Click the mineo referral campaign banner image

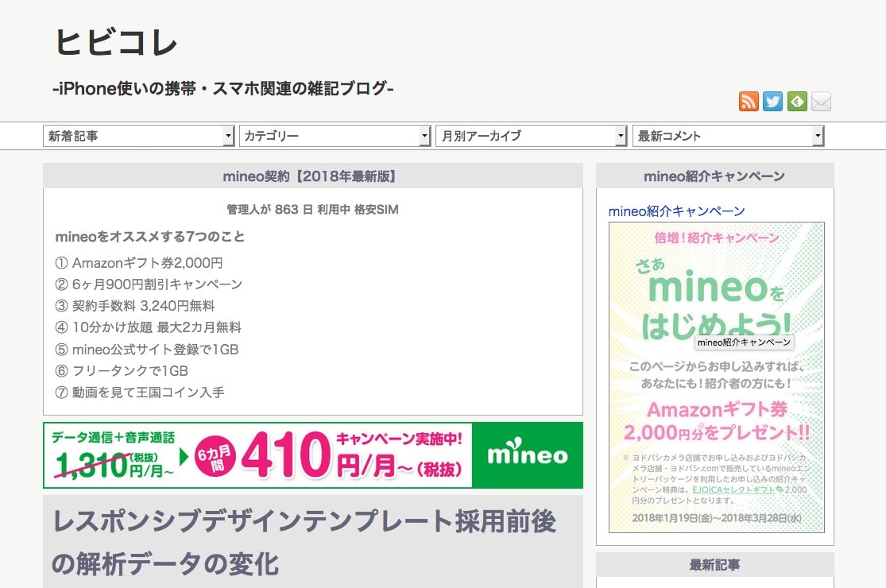(717, 377)
